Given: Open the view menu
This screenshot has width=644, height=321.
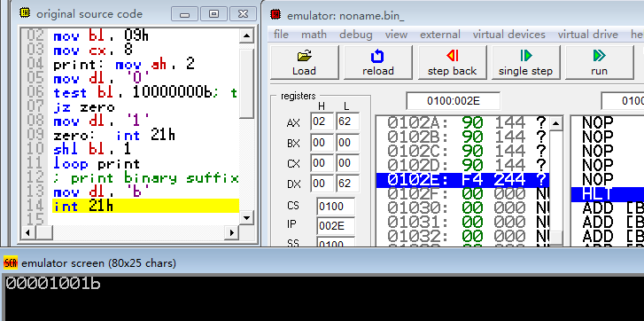Looking at the screenshot, I should coord(396,35).
